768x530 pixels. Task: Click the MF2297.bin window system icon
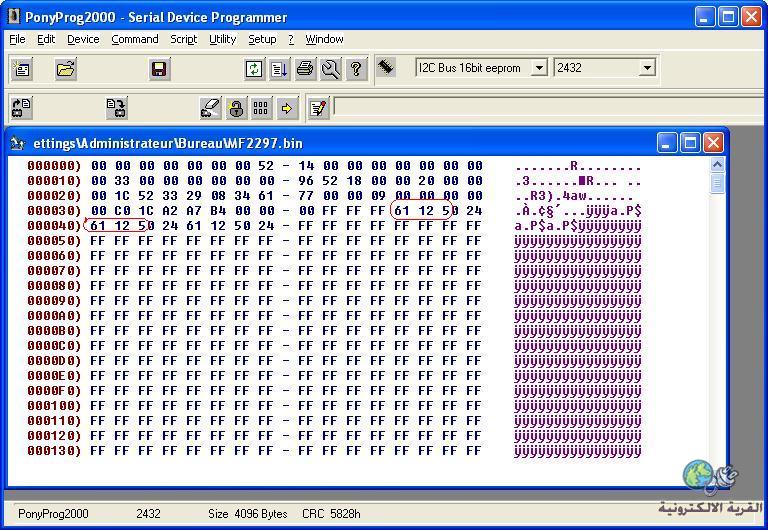(x=18, y=143)
